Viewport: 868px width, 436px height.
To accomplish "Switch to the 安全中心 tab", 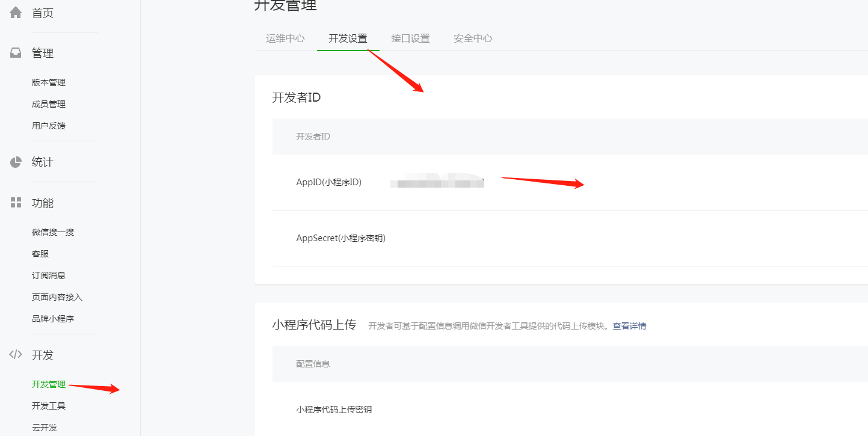I will 473,38.
